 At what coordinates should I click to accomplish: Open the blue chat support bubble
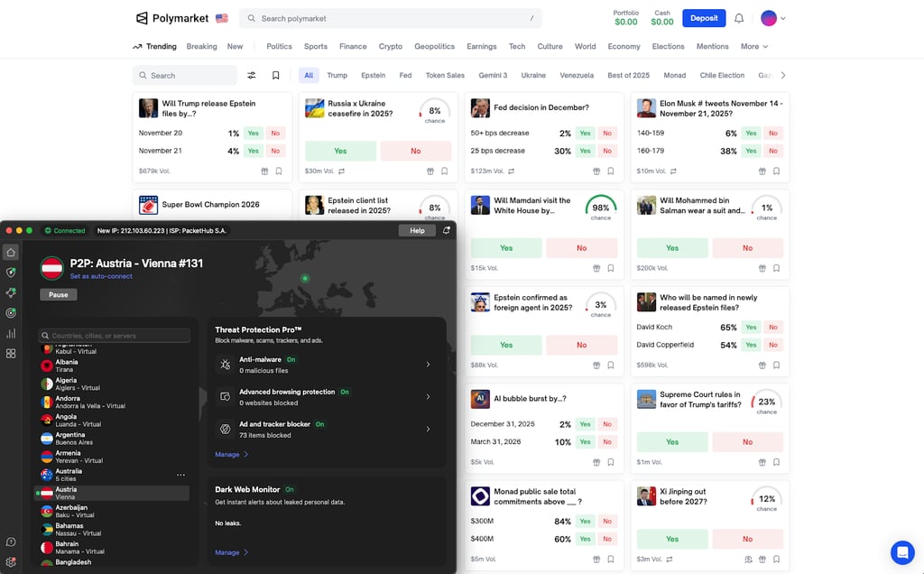[902, 552]
